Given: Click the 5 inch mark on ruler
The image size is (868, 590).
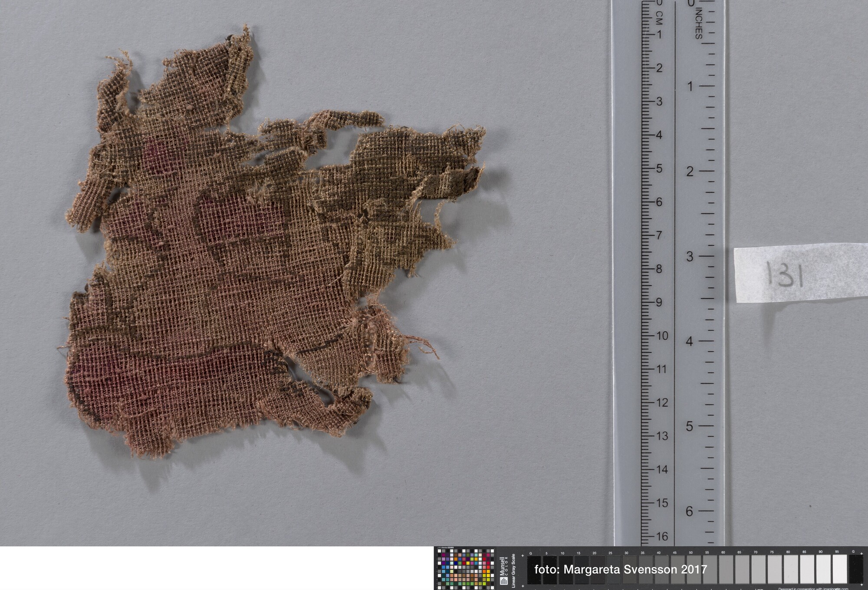Looking at the screenshot, I should click(x=690, y=426).
